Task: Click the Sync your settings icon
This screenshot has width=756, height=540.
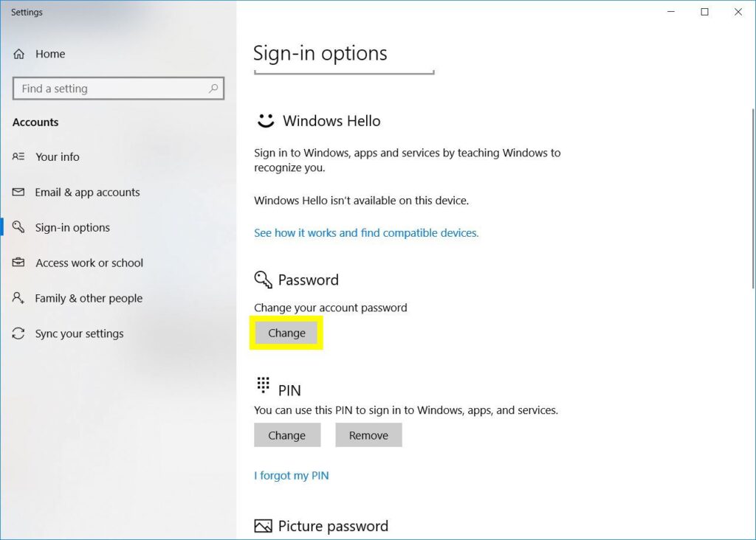Action: [19, 333]
